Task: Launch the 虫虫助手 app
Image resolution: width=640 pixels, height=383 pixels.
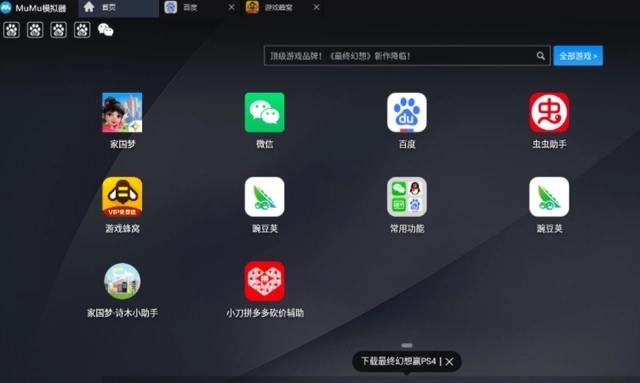Action: pyautogui.click(x=549, y=113)
